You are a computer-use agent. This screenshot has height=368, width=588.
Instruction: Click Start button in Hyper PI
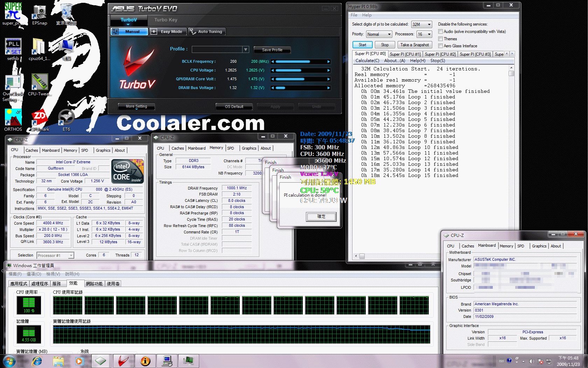(362, 45)
